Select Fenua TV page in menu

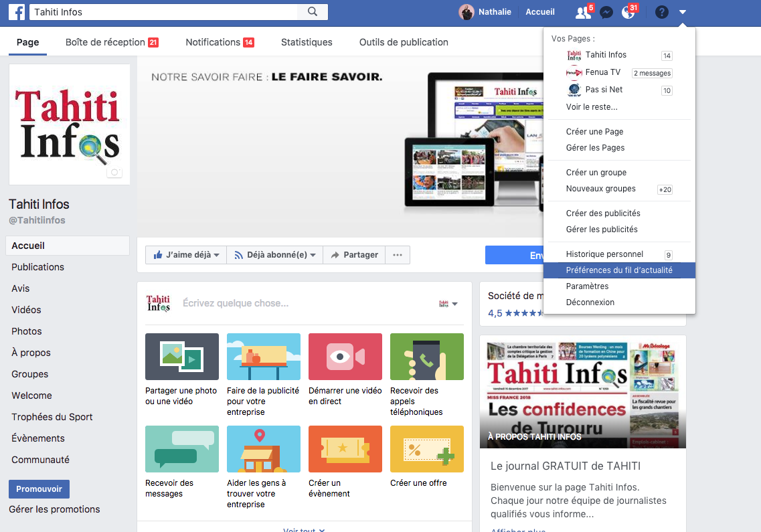pos(619,72)
